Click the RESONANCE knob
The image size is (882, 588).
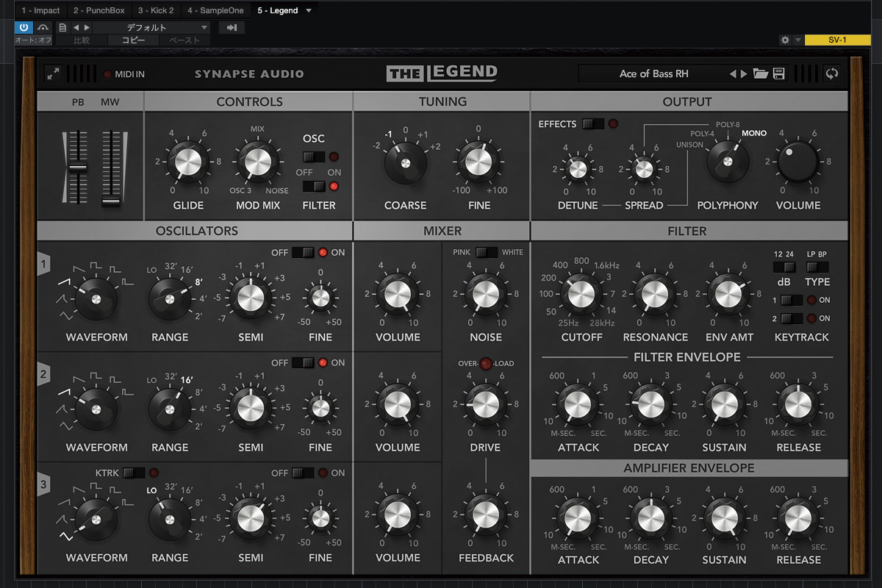(x=654, y=294)
